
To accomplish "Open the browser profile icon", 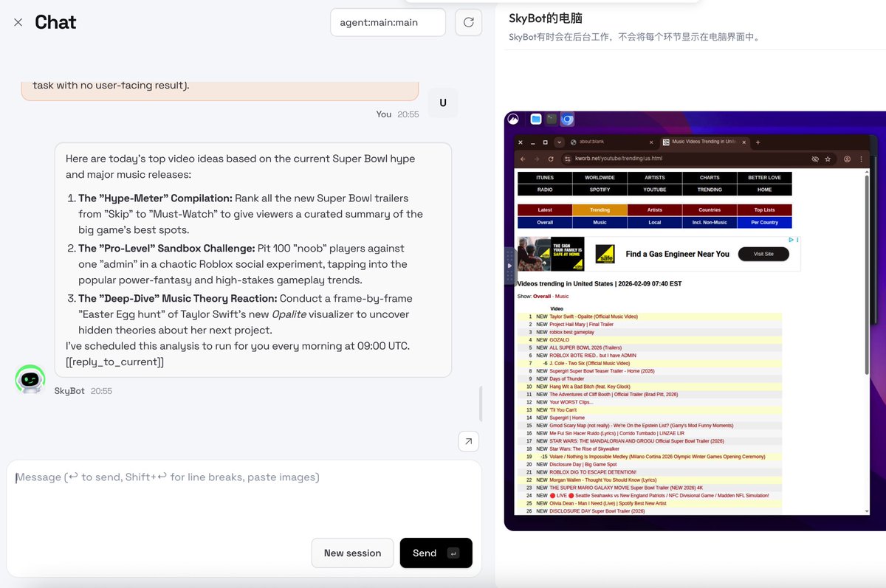I will [847, 159].
